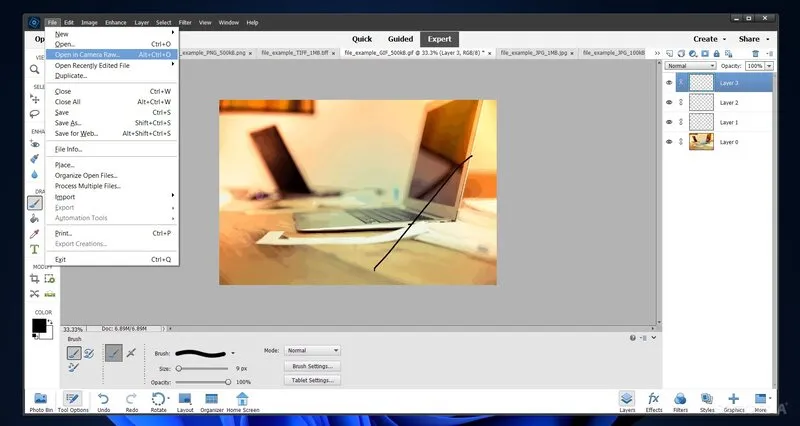Image resolution: width=800 pixels, height=426 pixels.
Task: Expand the brush preset picker arrow
Action: 233,353
